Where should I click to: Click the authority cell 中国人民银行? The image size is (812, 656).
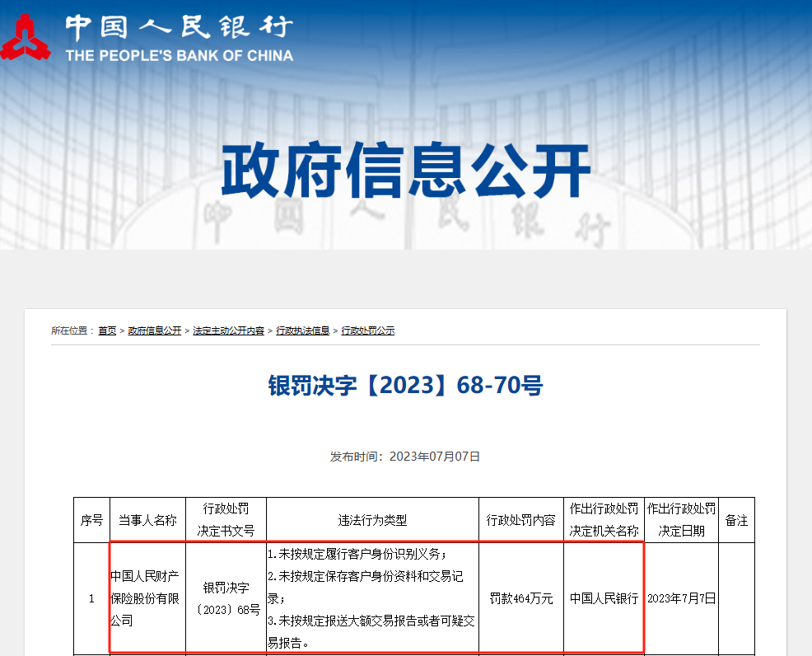pos(604,598)
